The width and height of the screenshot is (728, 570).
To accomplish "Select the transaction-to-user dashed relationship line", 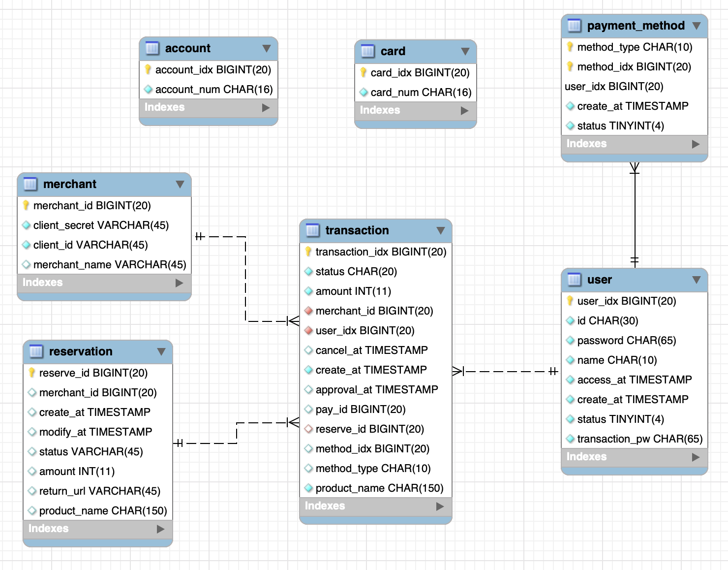I will (x=507, y=371).
